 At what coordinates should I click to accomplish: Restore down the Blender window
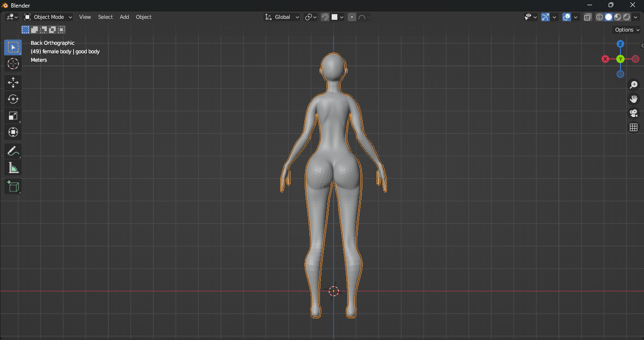pos(611,5)
